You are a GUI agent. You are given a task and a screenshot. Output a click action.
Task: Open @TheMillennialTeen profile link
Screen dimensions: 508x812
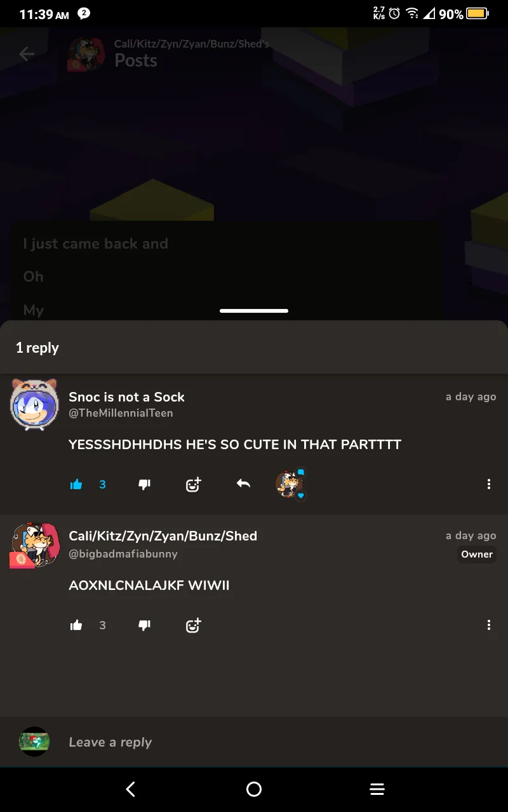(121, 413)
